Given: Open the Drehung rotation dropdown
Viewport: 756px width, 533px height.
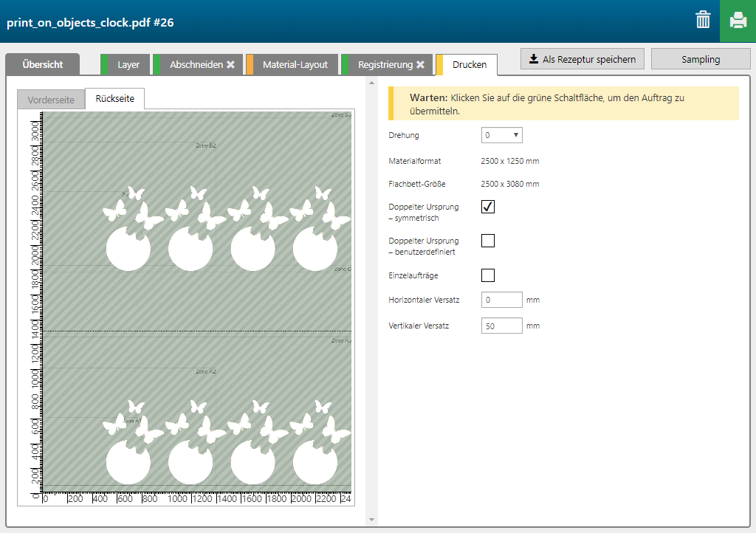Looking at the screenshot, I should pos(502,135).
